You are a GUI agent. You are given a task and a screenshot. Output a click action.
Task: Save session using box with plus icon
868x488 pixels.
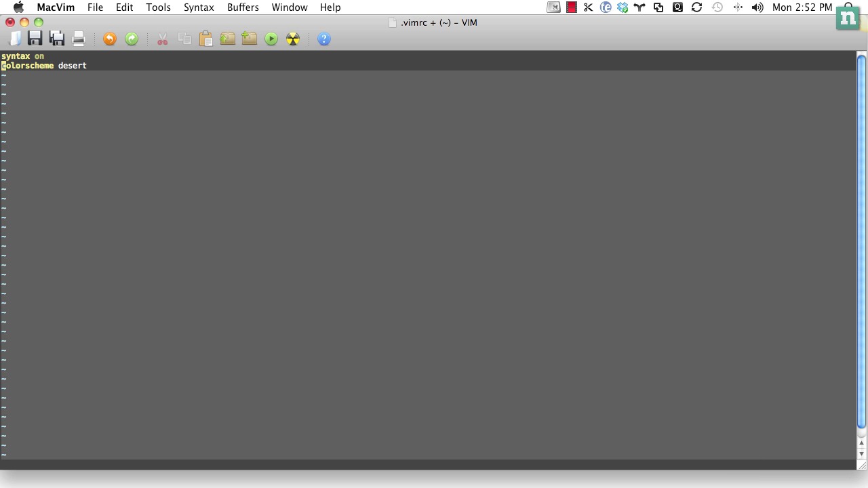250,39
